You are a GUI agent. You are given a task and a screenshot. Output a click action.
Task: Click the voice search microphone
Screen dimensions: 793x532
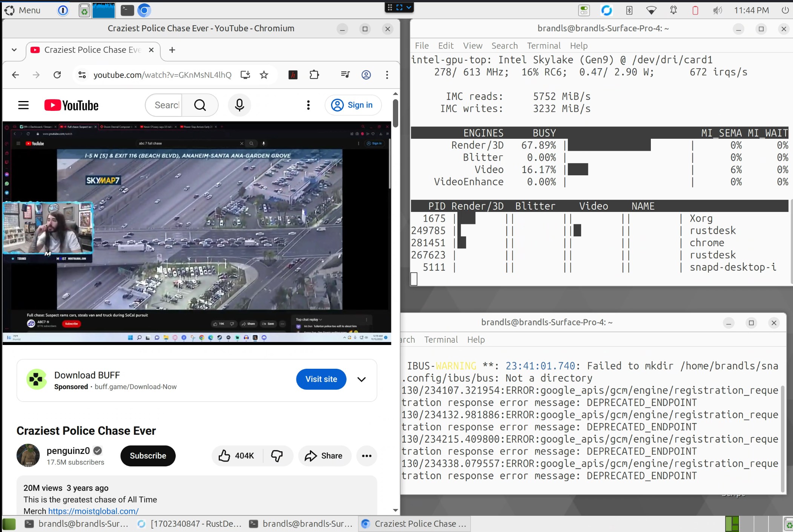pyautogui.click(x=239, y=105)
